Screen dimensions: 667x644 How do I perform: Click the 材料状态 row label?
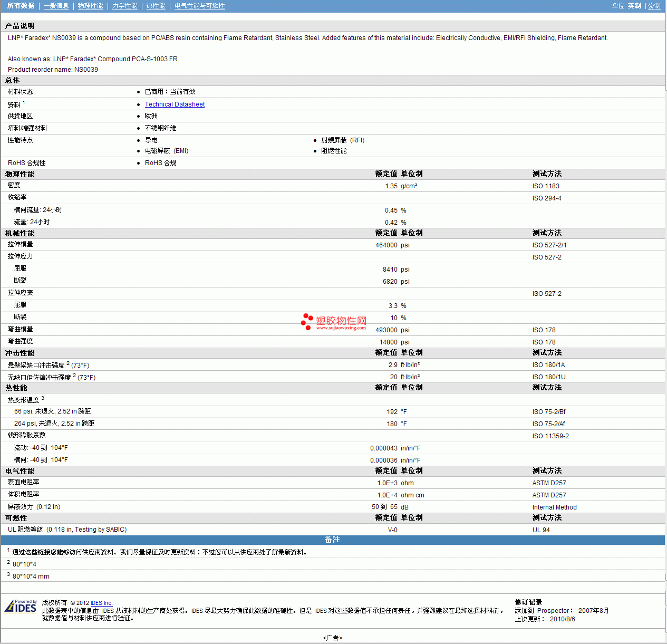[x=20, y=92]
